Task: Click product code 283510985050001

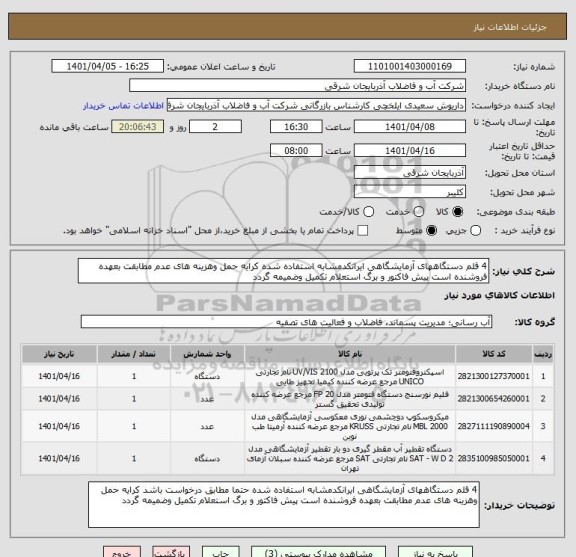Action: pos(493,459)
